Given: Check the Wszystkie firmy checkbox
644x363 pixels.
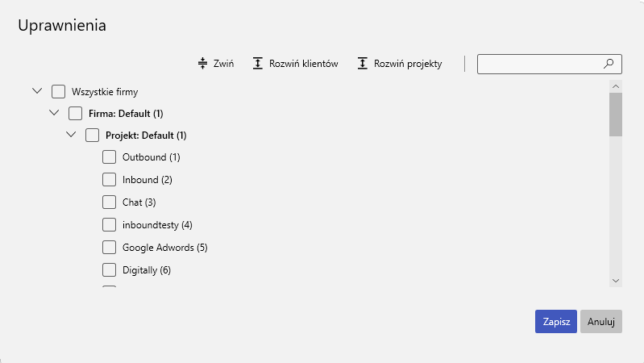Looking at the screenshot, I should click(58, 92).
